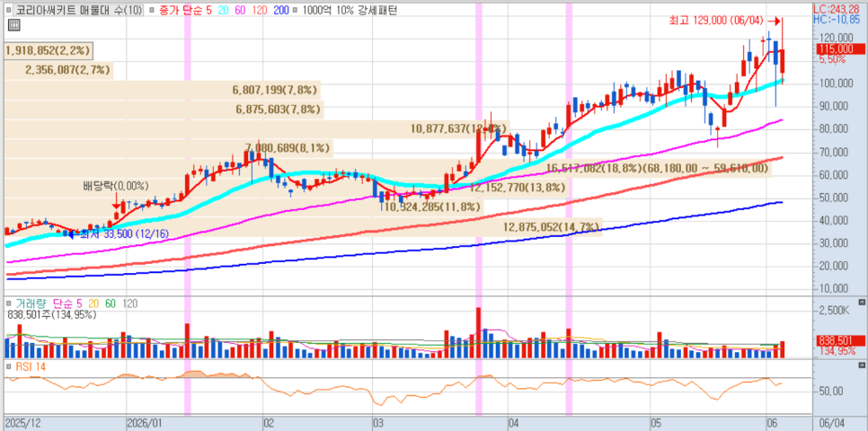Image resolution: width=868 pixels, height=431 pixels.
Task: Click the 2,356,087(2.7%) volume profile label
Action: (x=68, y=70)
